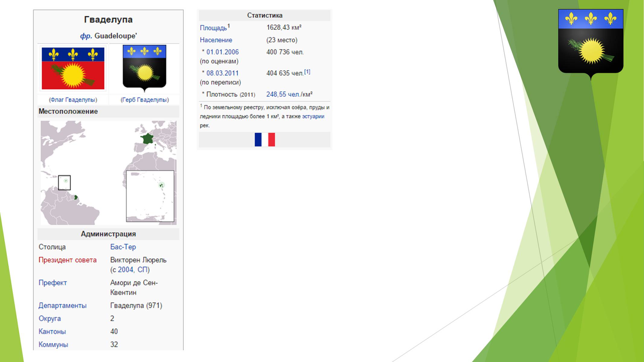Click the 'Гваделупа' infobox title
The width and height of the screenshot is (644, 362).
pos(108,20)
